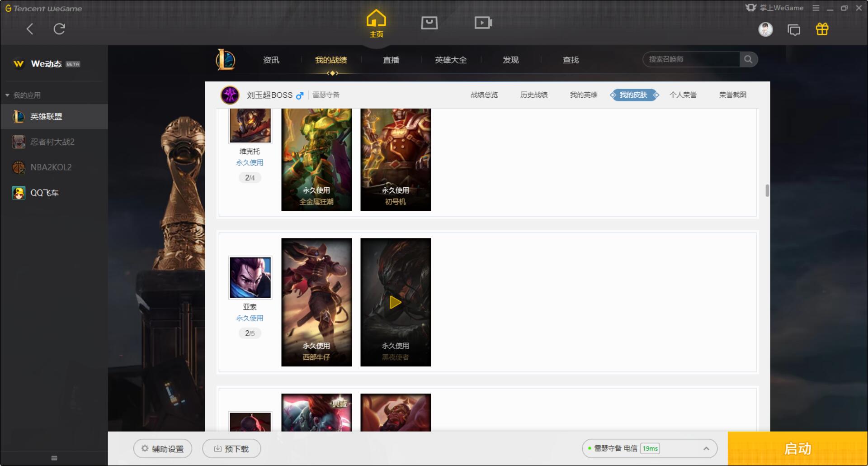868x466 pixels.
Task: Open the 全金属狂潮 skin card
Action: pyautogui.click(x=316, y=160)
